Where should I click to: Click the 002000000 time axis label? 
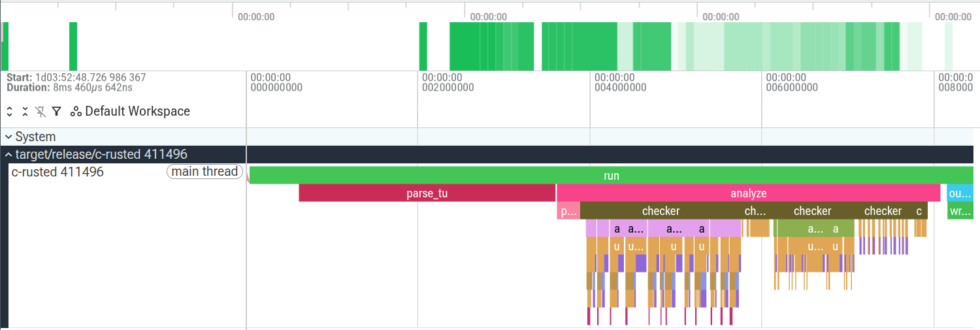(448, 88)
